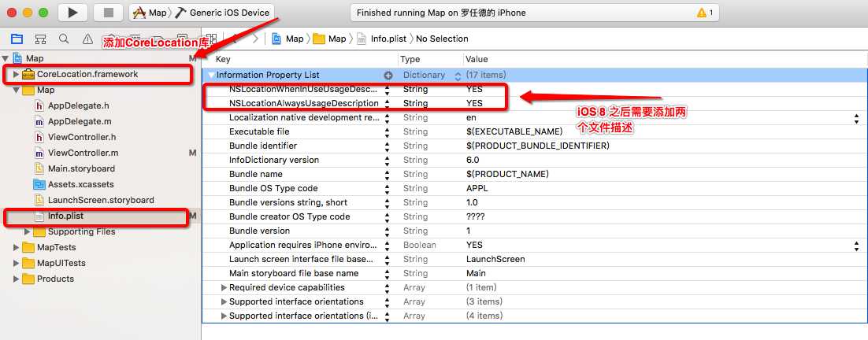Viewport: 868px width, 340px height.
Task: Click the Type column header
Action: click(x=410, y=59)
